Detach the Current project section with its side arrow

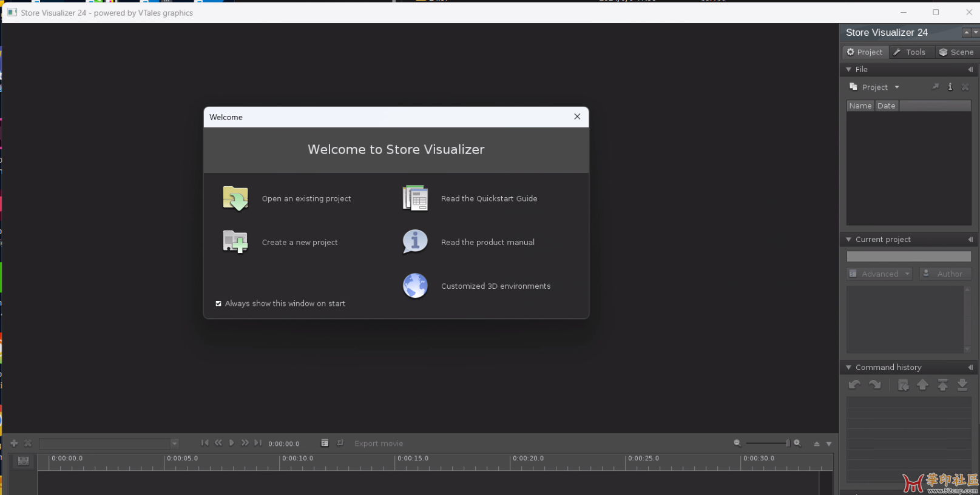[970, 240]
